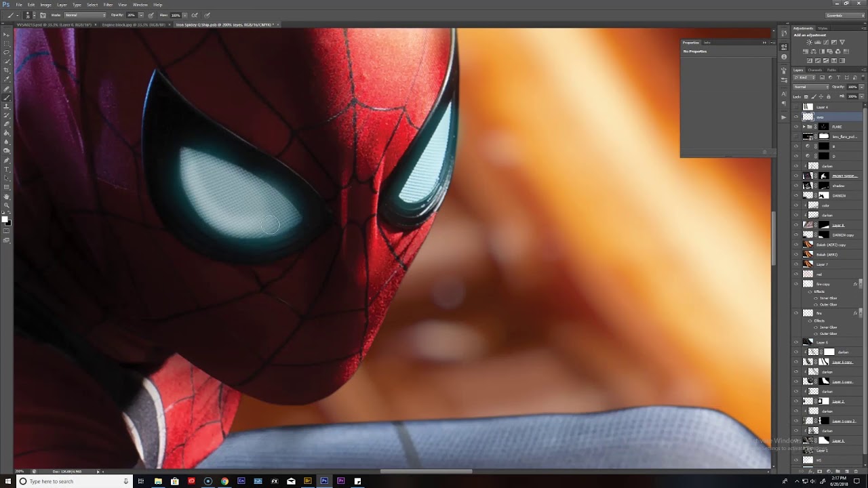Hide the fire copy layer
The image size is (868, 488).
(x=796, y=284)
